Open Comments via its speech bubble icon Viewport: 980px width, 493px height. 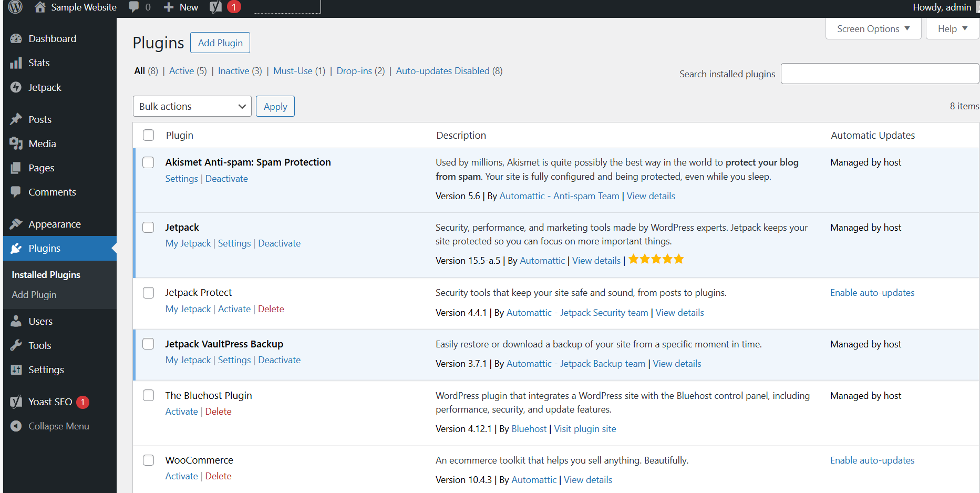click(x=16, y=192)
